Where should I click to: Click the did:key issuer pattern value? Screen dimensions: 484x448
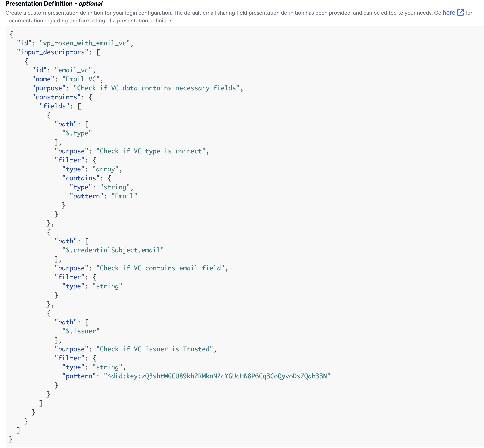217,376
